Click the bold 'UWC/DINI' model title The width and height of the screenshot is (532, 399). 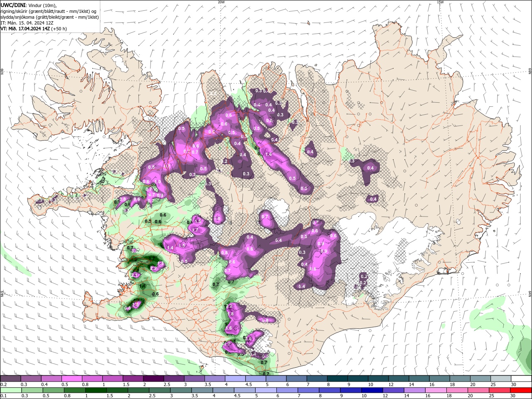(x=12, y=5)
